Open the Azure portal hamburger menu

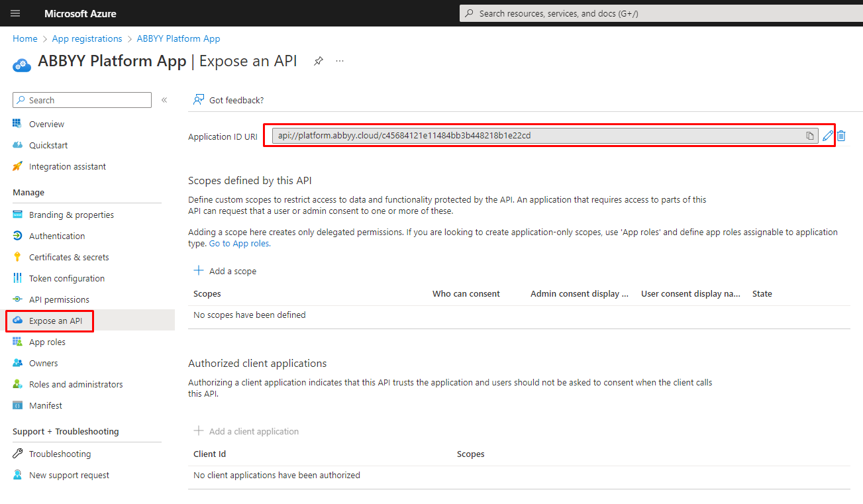click(15, 13)
